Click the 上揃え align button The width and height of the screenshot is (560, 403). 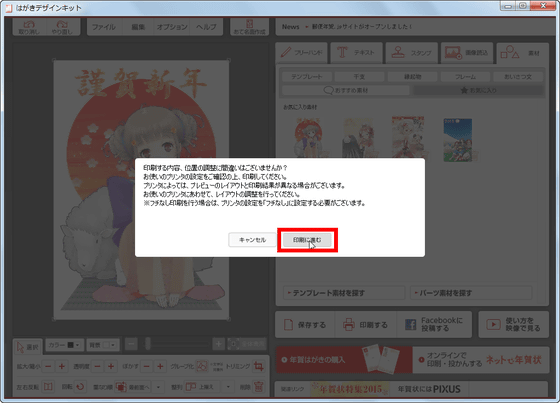pyautogui.click(x=202, y=387)
